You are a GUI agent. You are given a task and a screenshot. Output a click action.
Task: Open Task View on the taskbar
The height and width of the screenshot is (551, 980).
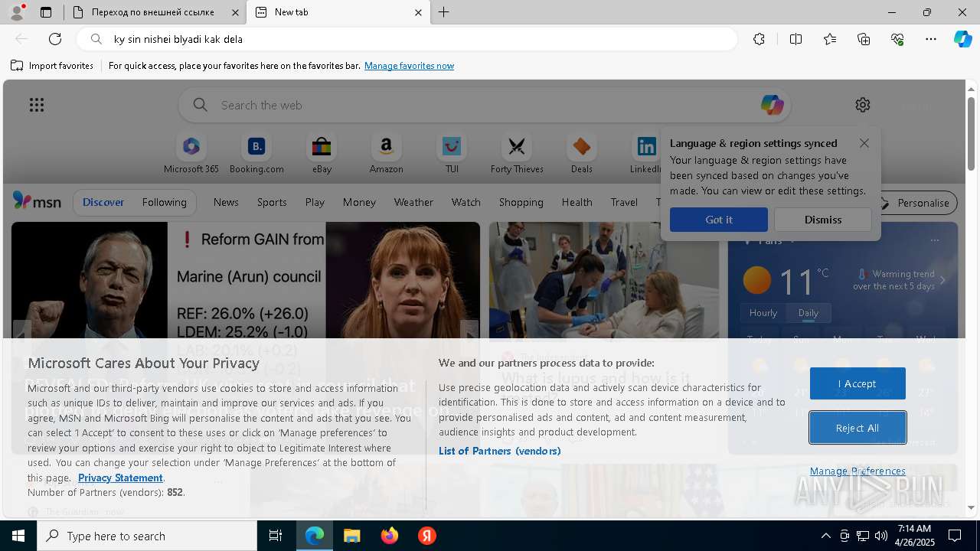(x=276, y=536)
